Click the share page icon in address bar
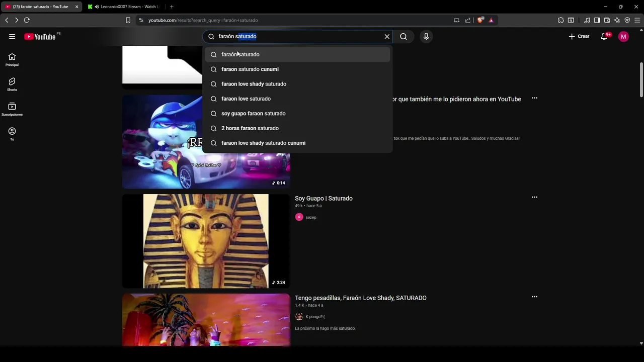The height and width of the screenshot is (362, 644). click(468, 20)
